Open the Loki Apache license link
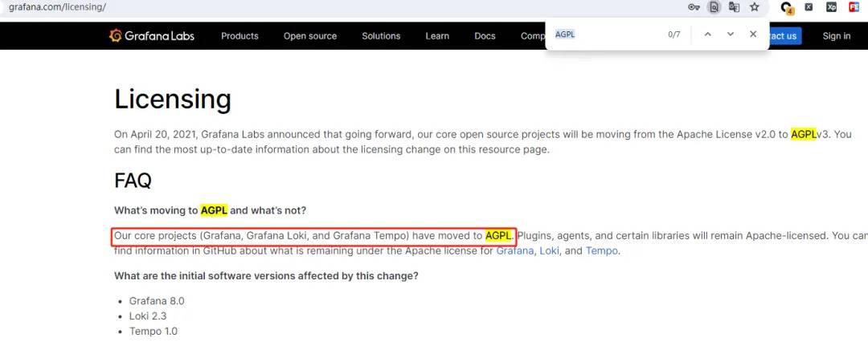The image size is (868, 346). [x=550, y=251]
